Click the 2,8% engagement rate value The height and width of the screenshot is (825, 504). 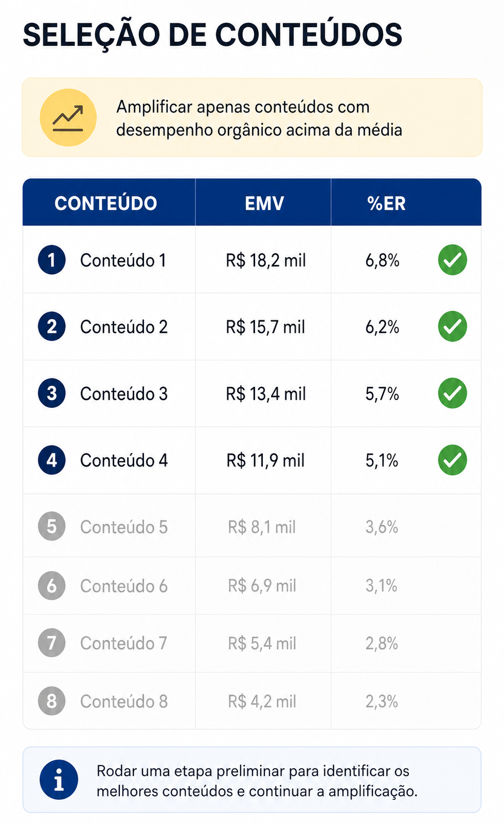coord(382,643)
